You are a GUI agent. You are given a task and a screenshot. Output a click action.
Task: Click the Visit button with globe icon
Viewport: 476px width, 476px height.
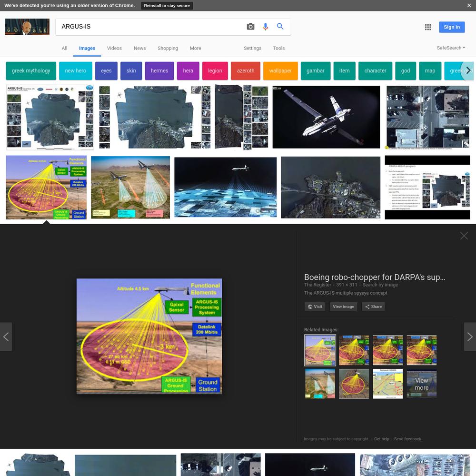[315, 307]
